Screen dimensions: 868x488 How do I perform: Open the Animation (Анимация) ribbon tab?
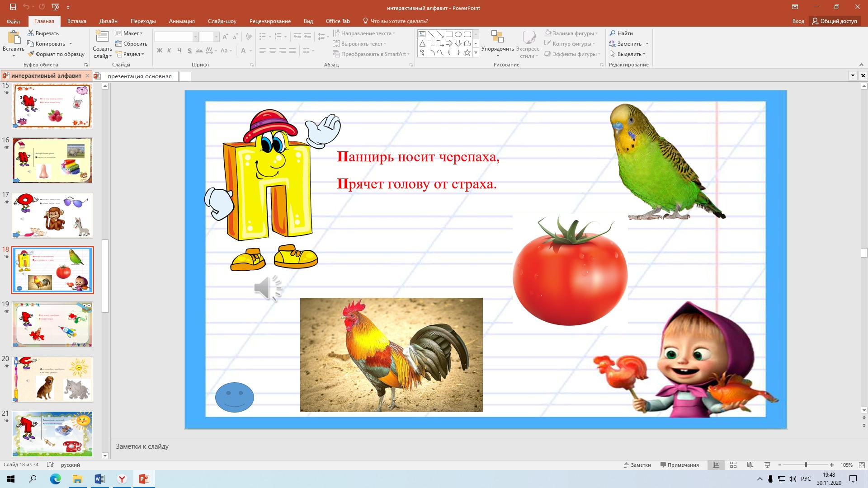(182, 21)
